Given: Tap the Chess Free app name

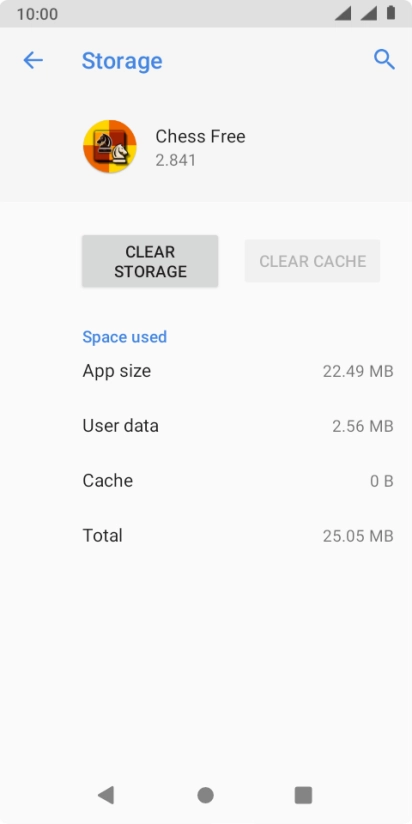Looking at the screenshot, I should pos(200,137).
